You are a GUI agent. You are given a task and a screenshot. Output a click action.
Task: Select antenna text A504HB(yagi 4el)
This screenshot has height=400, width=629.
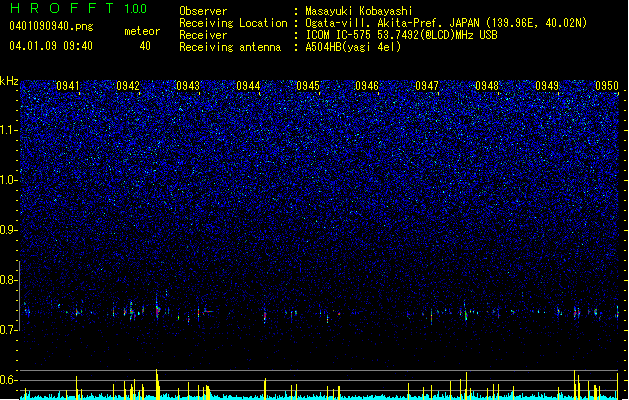click(353, 47)
